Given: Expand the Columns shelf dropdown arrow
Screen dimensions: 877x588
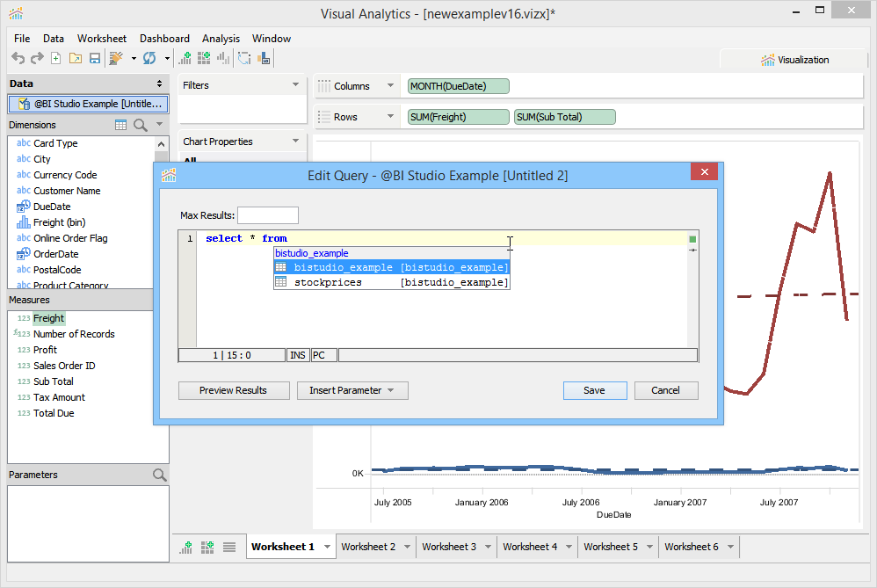Looking at the screenshot, I should pos(389,86).
